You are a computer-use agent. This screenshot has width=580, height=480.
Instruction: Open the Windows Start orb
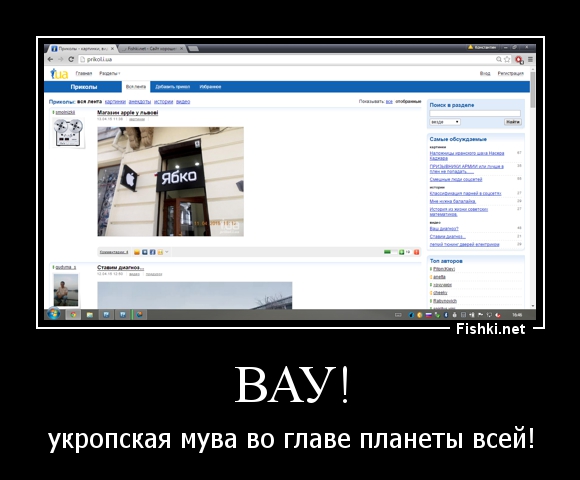coord(53,314)
